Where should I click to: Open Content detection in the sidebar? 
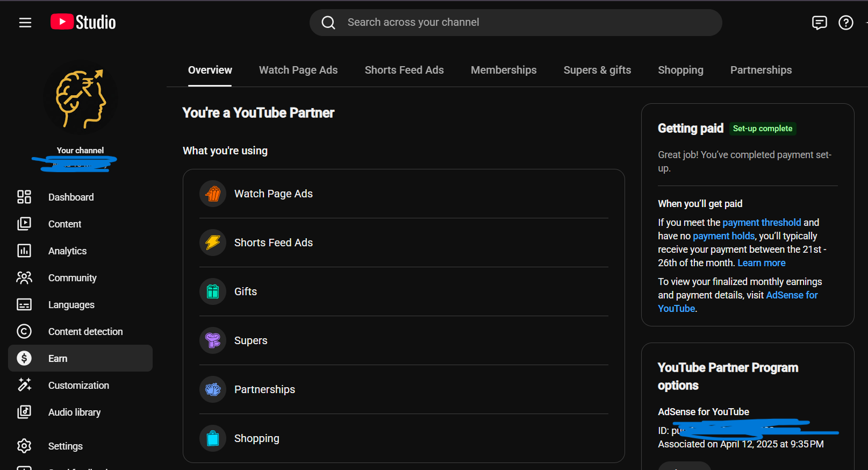[81, 331]
